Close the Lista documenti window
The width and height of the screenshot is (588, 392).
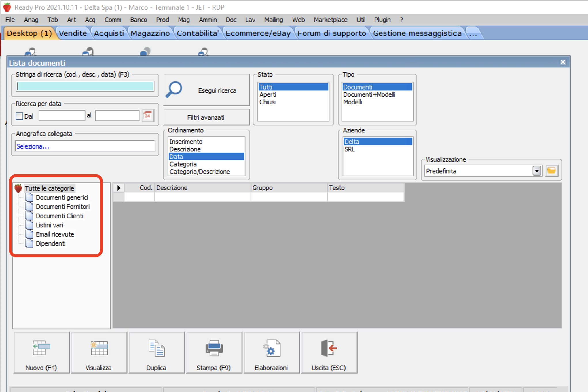point(563,62)
